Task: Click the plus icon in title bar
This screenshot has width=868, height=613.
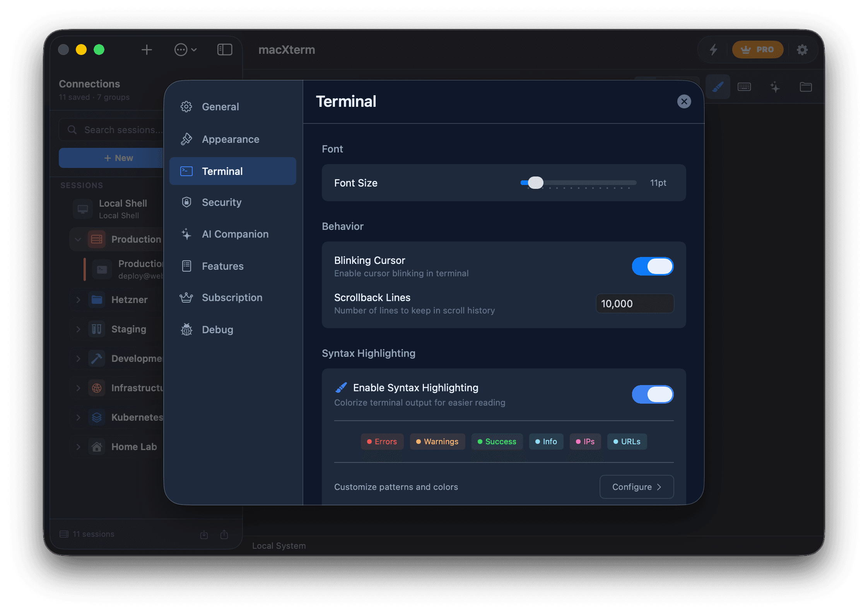Action: 147,50
